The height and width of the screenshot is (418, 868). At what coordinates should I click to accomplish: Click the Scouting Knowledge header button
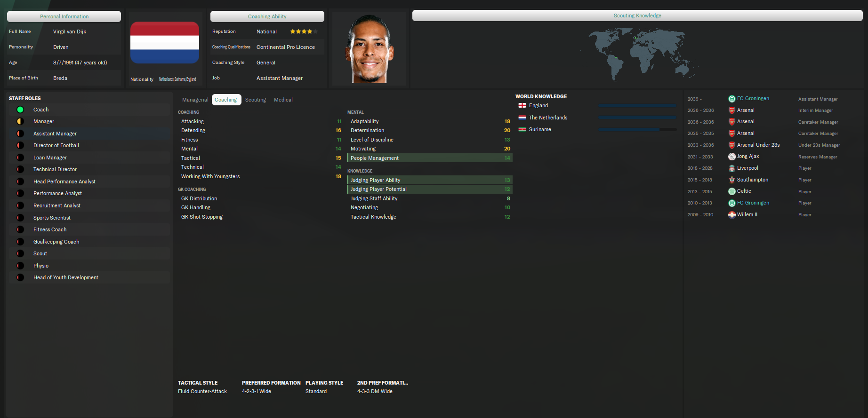(637, 16)
